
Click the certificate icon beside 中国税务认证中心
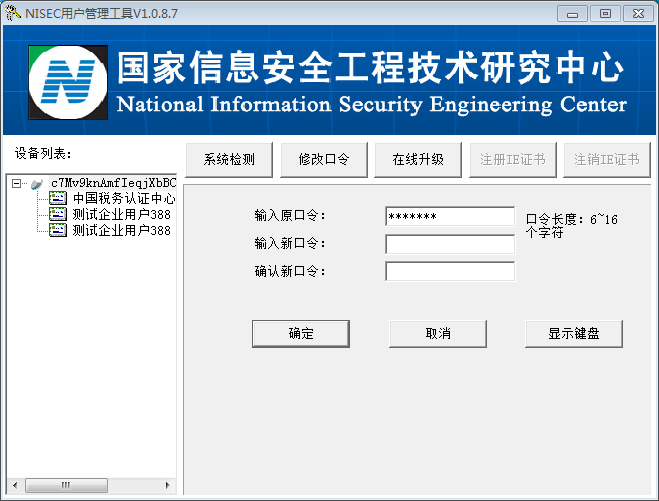(x=58, y=199)
